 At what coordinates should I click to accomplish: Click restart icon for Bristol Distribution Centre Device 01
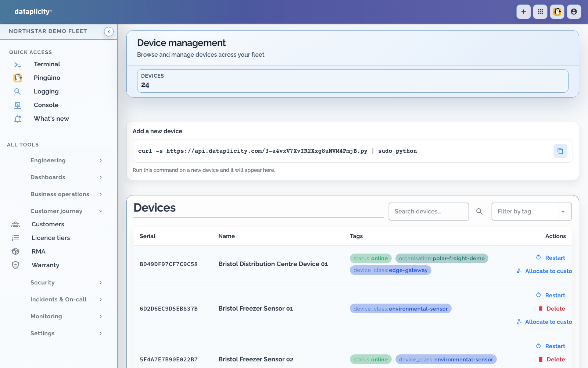[538, 257]
